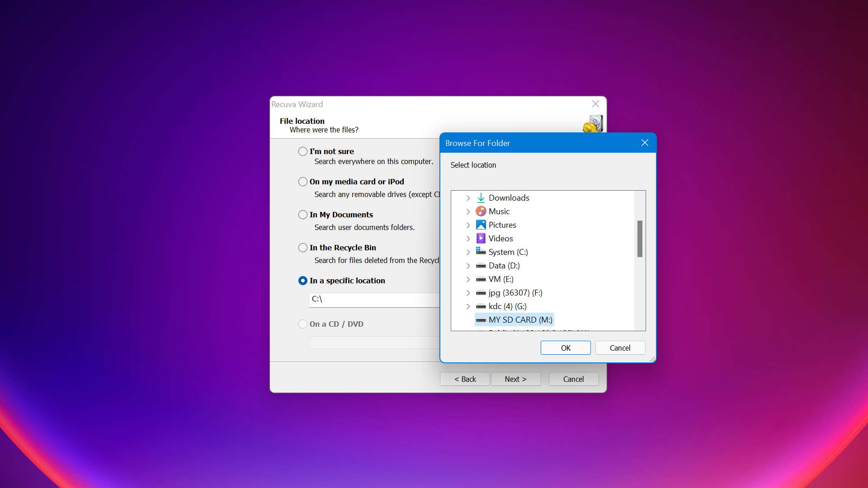Expand the VM (E:) drive node
This screenshot has width=868, height=488.
pos(468,279)
